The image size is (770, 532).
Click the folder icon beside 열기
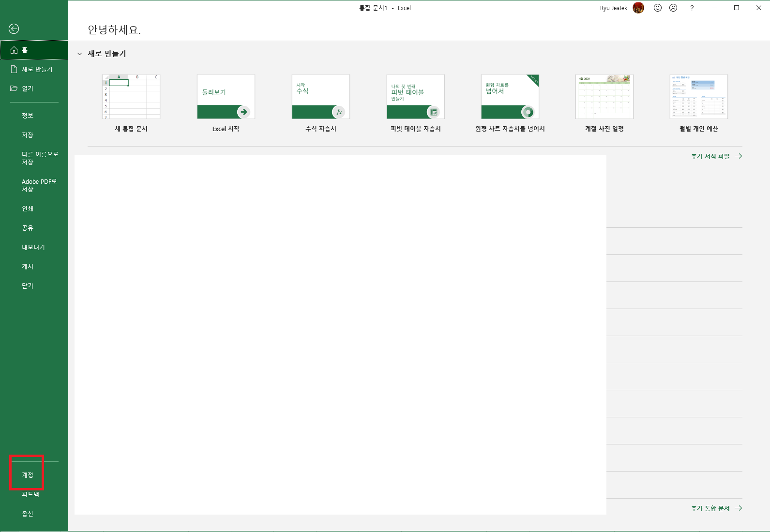pyautogui.click(x=14, y=89)
